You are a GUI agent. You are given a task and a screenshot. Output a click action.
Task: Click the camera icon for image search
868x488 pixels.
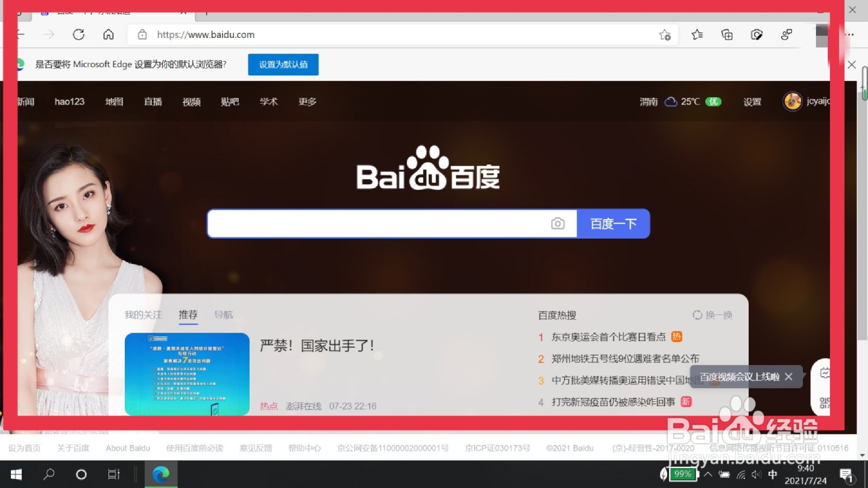558,223
